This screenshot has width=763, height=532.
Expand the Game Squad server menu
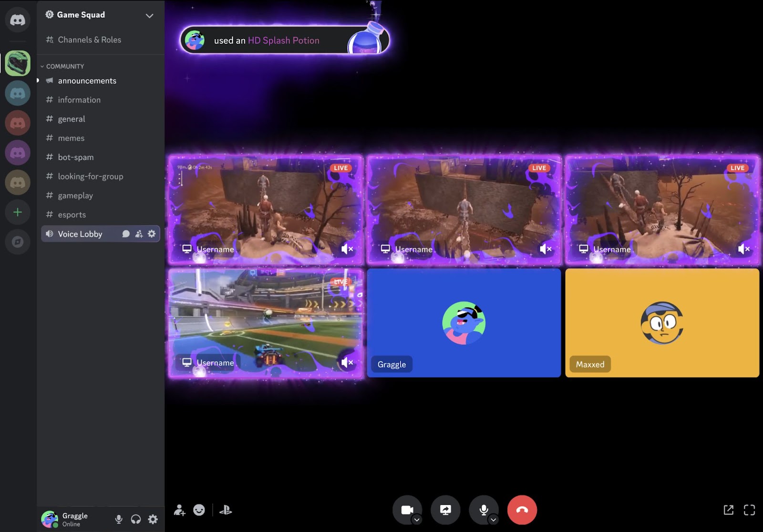[x=149, y=15]
